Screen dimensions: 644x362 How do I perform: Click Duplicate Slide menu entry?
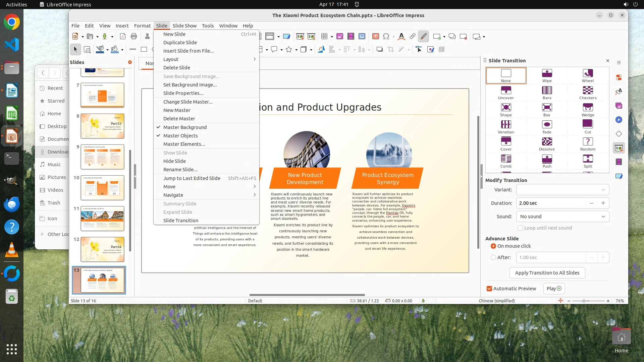click(180, 43)
